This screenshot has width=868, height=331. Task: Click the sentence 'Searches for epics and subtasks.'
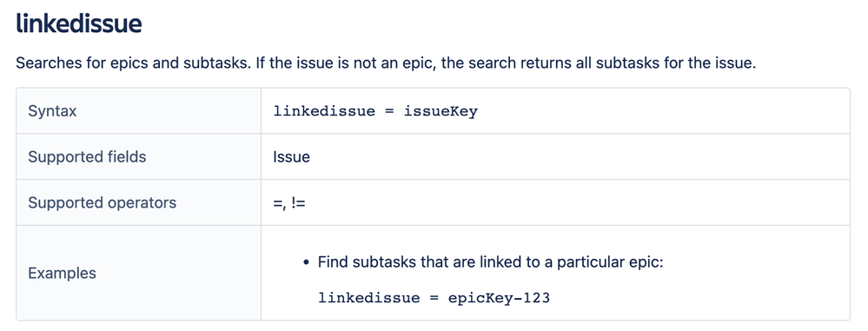pyautogui.click(x=134, y=63)
